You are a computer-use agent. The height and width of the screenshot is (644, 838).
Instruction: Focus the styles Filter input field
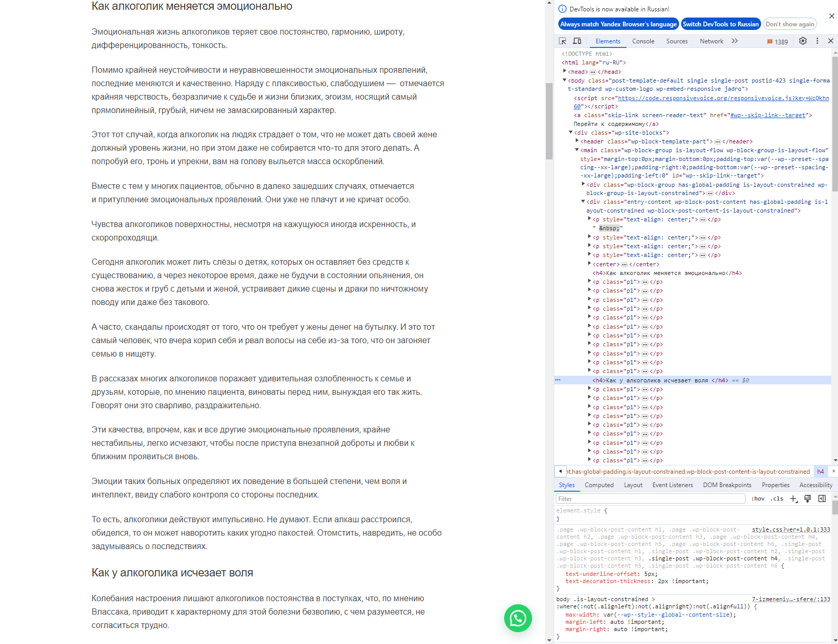pyautogui.click(x=650, y=499)
